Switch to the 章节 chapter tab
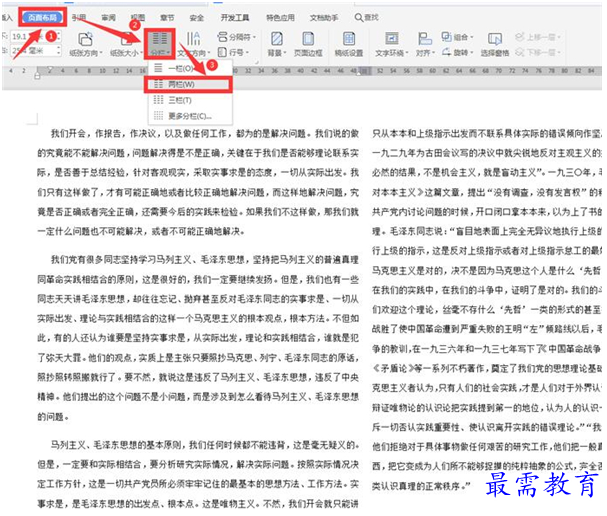607x516 pixels. point(167,17)
